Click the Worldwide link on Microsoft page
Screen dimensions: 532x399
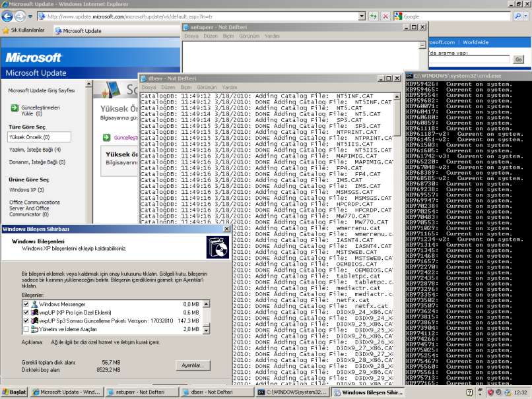[x=475, y=42]
